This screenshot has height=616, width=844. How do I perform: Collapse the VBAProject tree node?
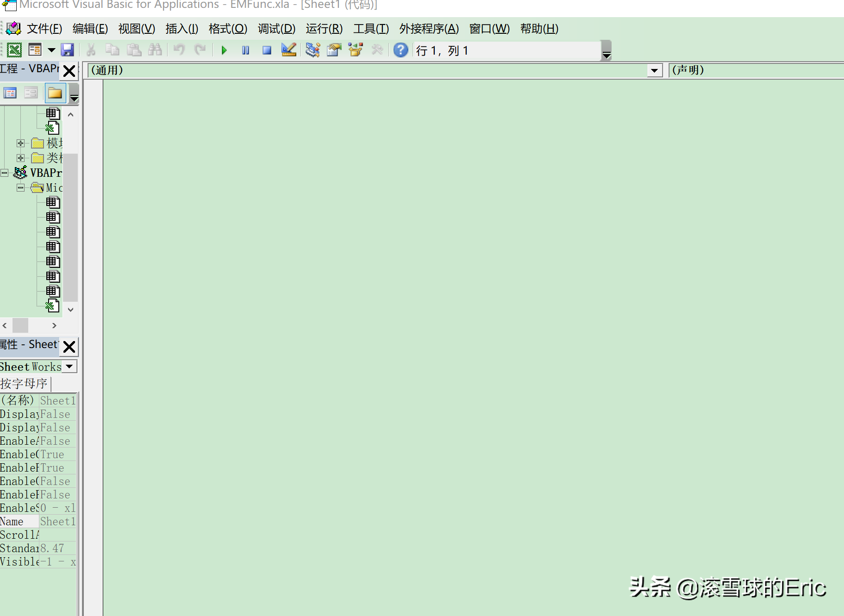tap(5, 173)
